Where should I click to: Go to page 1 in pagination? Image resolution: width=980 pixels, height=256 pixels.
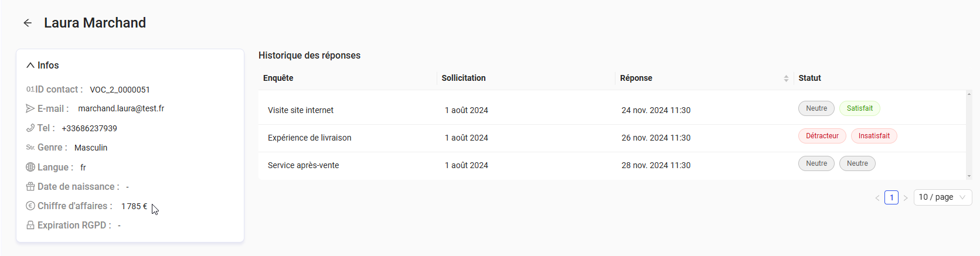(x=891, y=197)
